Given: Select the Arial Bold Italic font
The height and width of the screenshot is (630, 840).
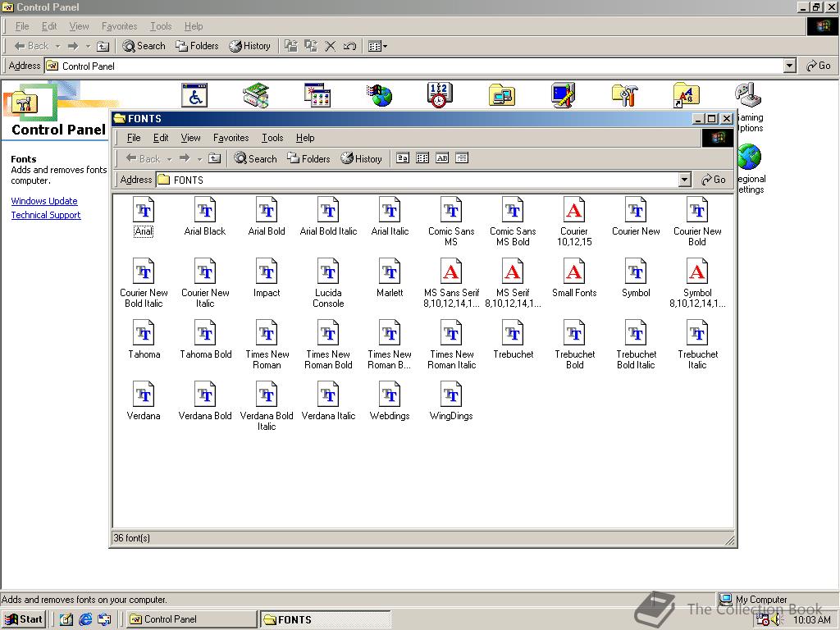Looking at the screenshot, I should [328, 217].
